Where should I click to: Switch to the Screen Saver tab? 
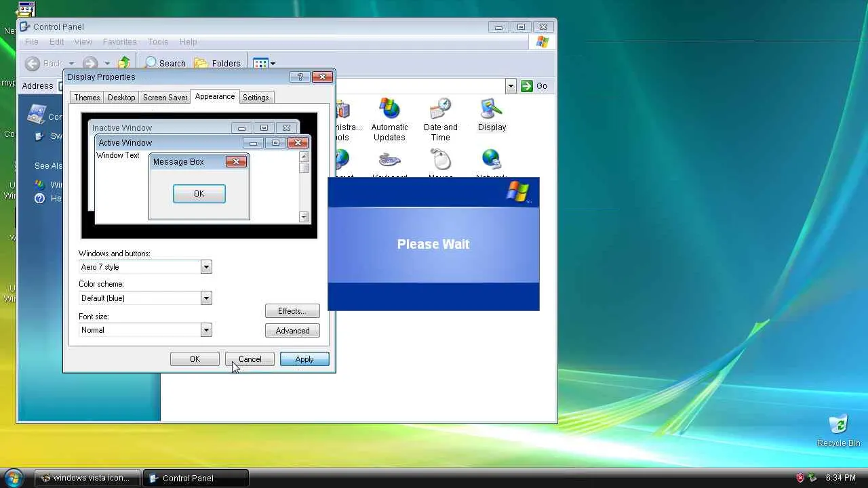(x=165, y=98)
